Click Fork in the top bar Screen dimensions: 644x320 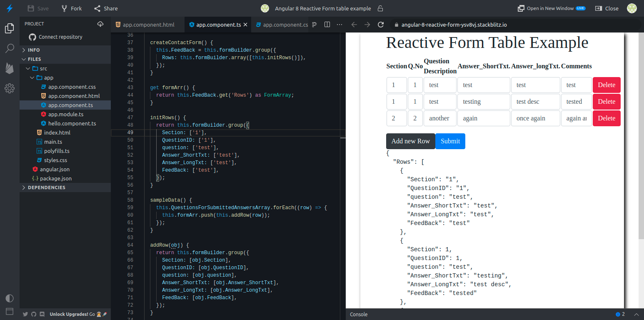click(71, 8)
